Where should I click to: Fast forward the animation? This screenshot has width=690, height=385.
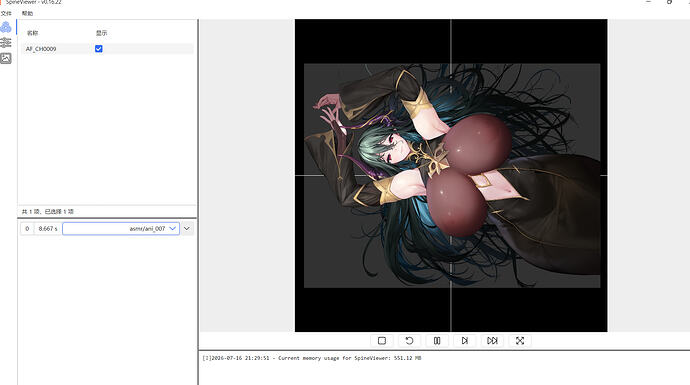click(x=492, y=341)
